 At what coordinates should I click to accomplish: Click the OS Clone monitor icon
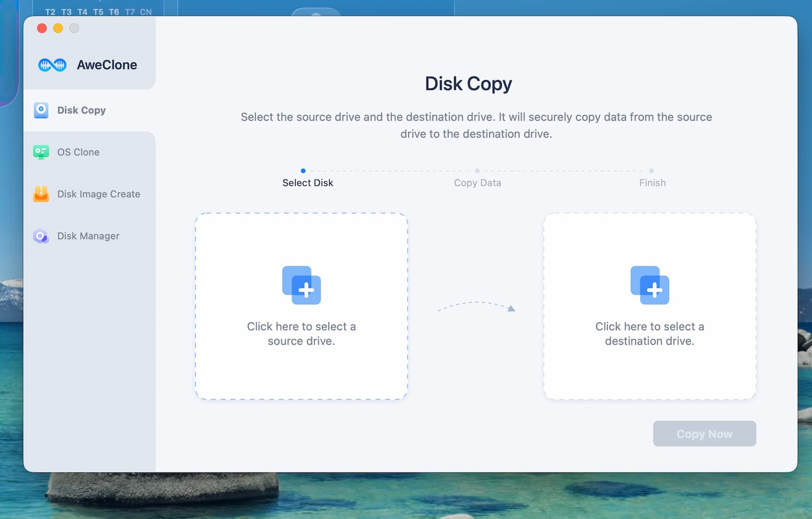41,152
